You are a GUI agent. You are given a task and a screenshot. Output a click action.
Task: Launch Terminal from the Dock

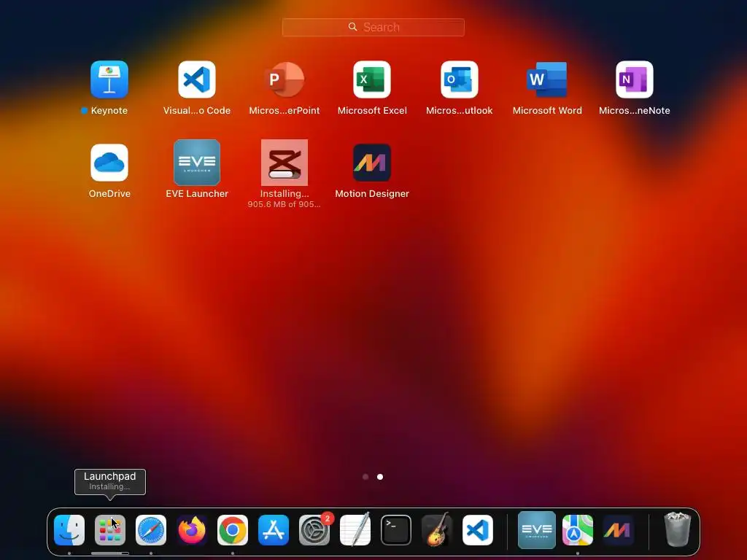tap(396, 530)
